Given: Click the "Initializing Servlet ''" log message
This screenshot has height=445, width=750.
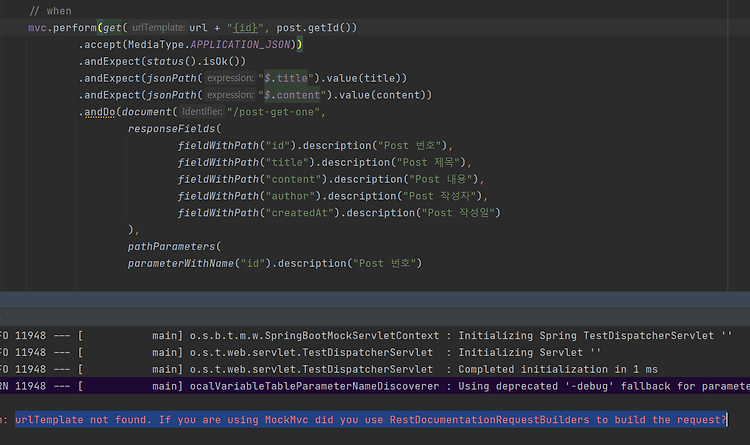Looking at the screenshot, I should (x=529, y=352).
